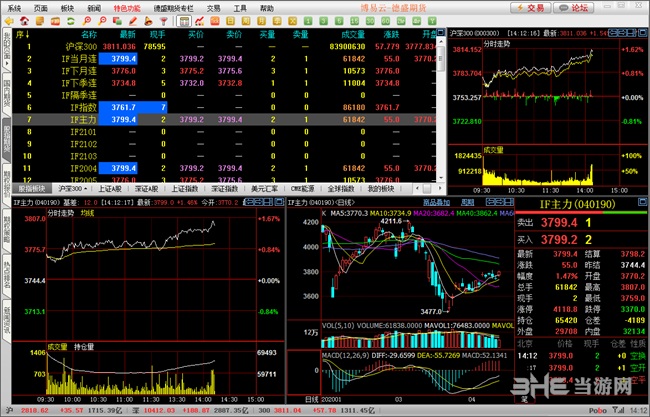650x417 pixels.
Task: Maximize the quote list panel via corner icon
Action: tap(441, 32)
